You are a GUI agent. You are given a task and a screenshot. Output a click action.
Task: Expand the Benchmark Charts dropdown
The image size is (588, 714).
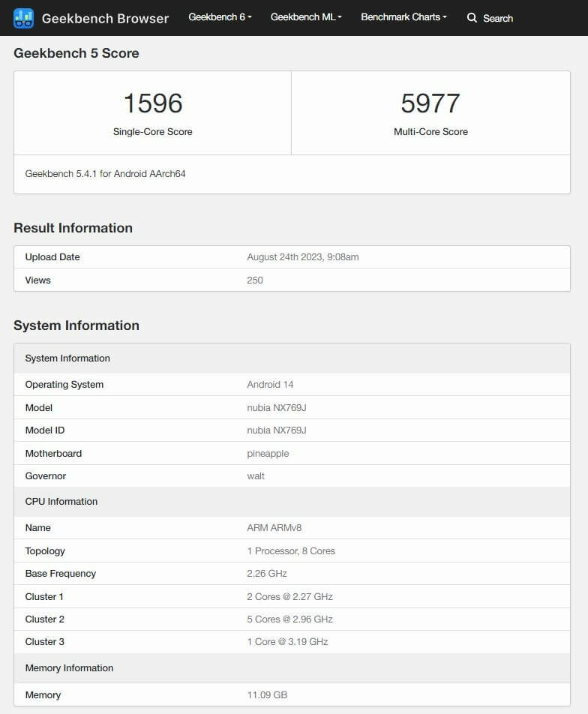tap(403, 17)
